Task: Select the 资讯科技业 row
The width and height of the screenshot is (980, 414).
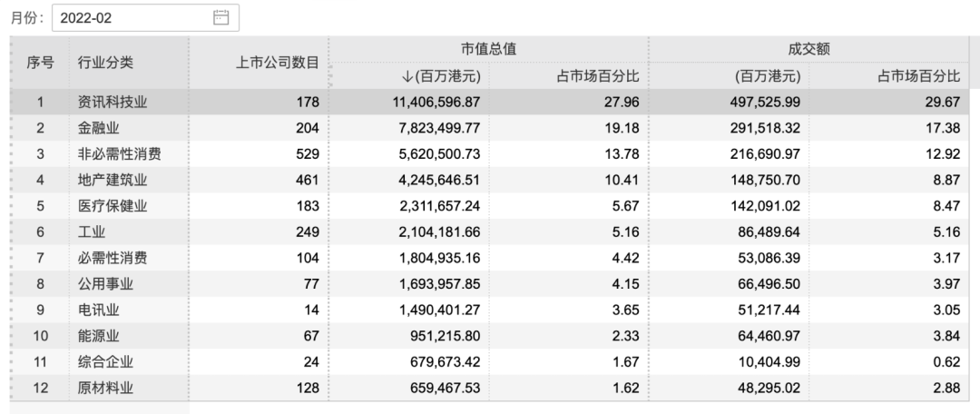Action: (x=113, y=103)
